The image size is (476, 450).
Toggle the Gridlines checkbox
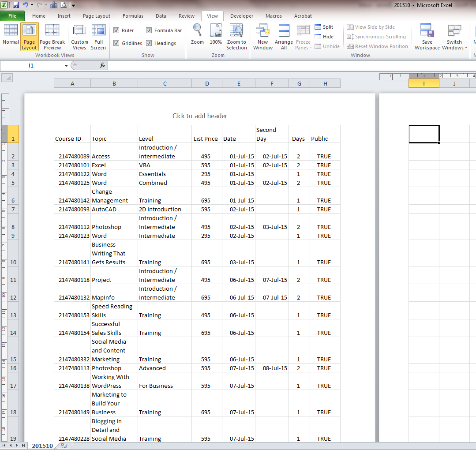tap(116, 43)
